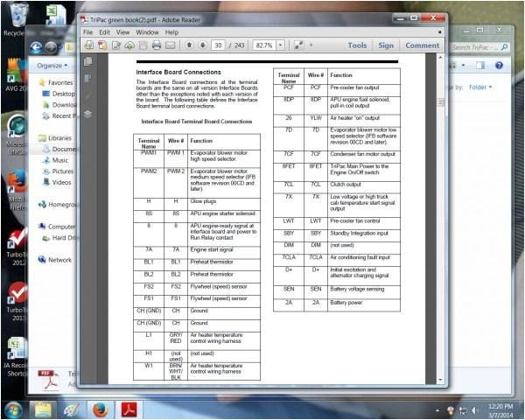Image resolution: width=525 pixels, height=420 pixels.
Task: Select Music in Explorer libraries tree
Action: (59, 160)
